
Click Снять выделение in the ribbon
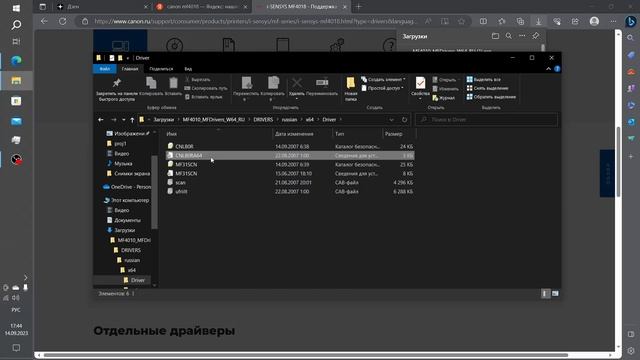click(488, 88)
